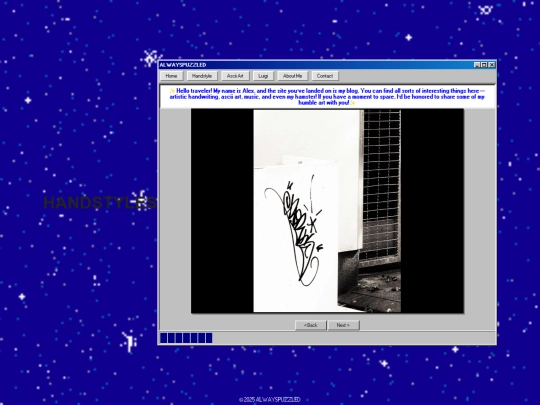The image size is (540, 405).
Task: Select the Luigi menu button
Action: point(263,76)
